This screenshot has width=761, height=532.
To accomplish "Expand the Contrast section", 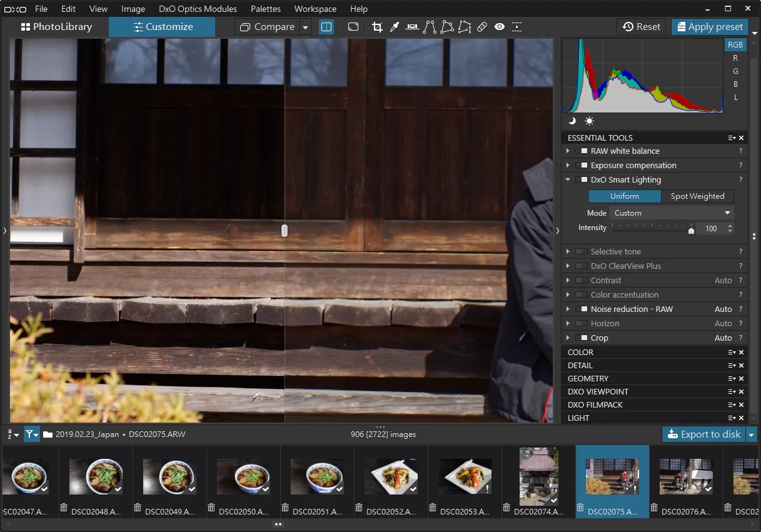I will click(568, 281).
